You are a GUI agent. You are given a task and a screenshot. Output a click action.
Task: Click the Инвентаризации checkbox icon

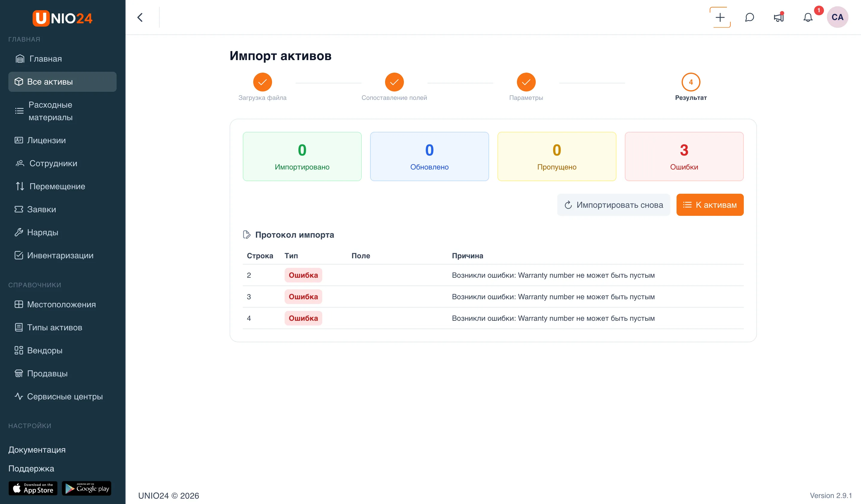[19, 255]
